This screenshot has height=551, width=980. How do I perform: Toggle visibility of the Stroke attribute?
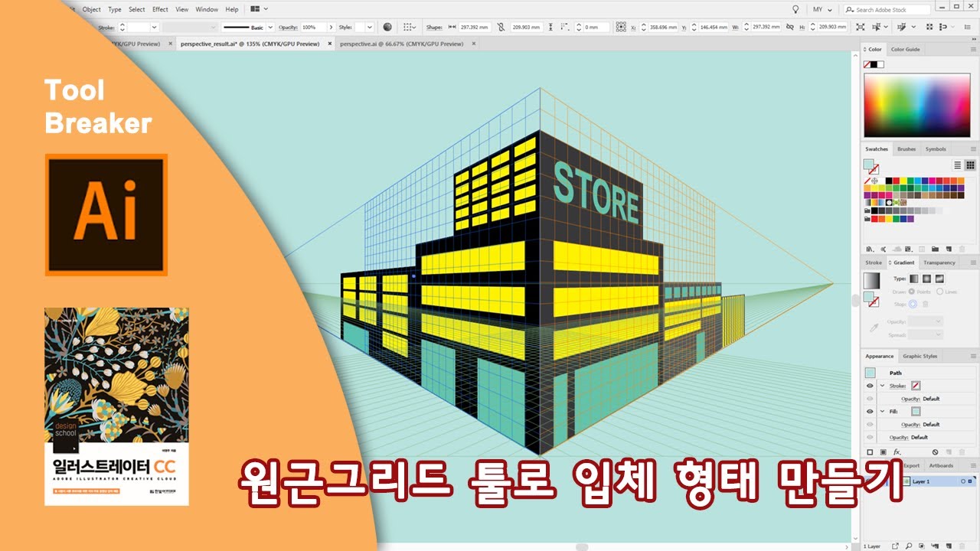click(x=870, y=386)
